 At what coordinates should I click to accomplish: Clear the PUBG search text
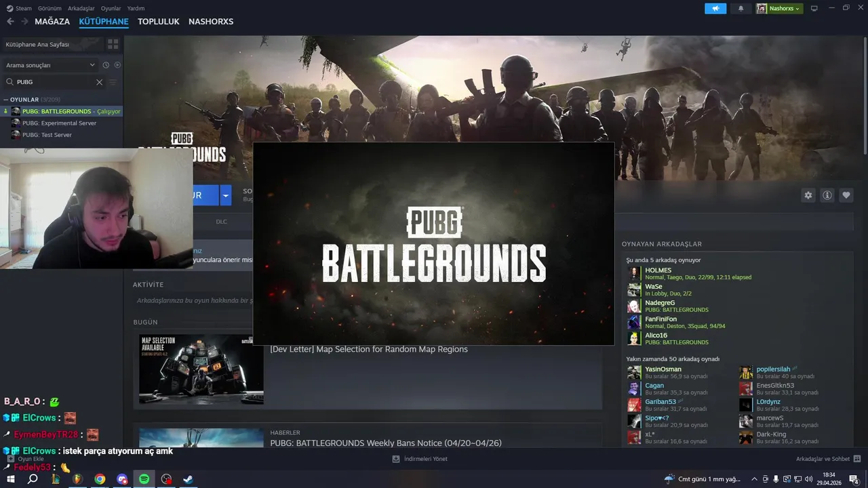coord(99,82)
